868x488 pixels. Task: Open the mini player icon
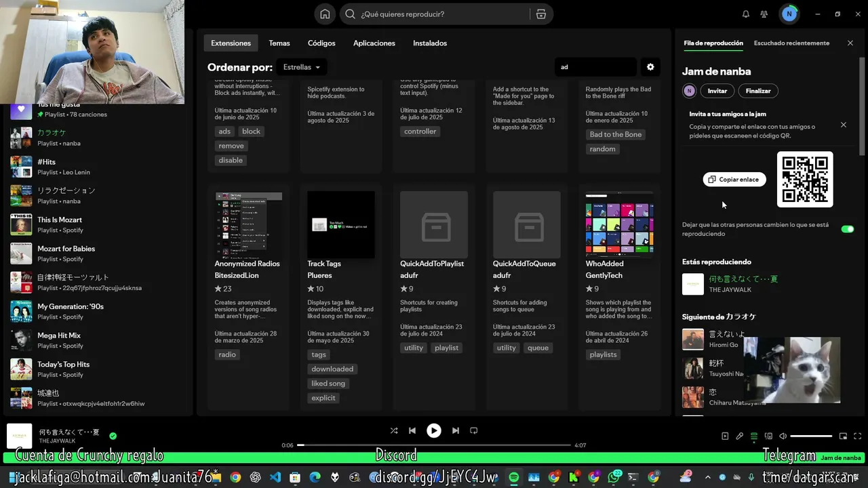[843, 436]
